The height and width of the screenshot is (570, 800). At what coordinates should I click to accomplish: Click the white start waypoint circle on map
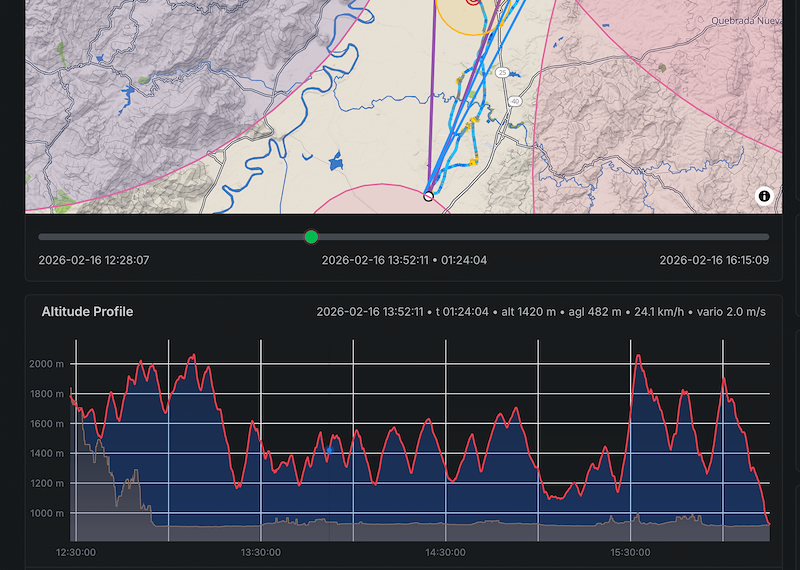coord(428,196)
